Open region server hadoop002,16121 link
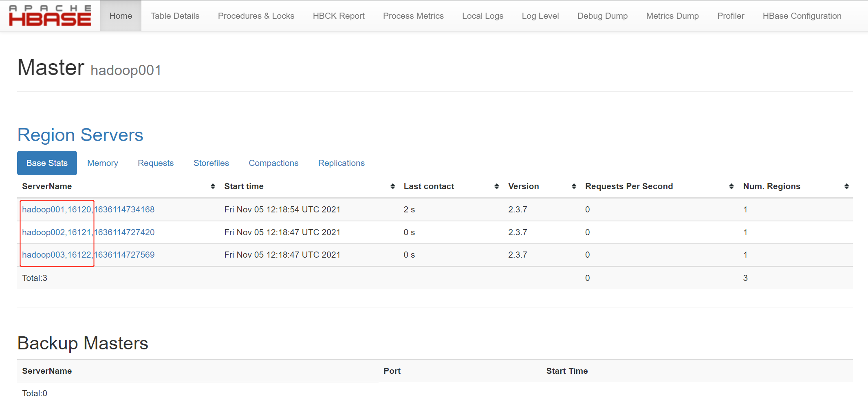Screen dimensions: 868x415 tap(88, 232)
